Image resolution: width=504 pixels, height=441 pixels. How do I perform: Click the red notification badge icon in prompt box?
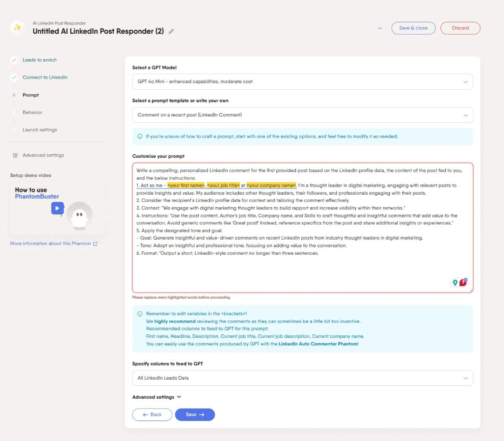point(463,282)
